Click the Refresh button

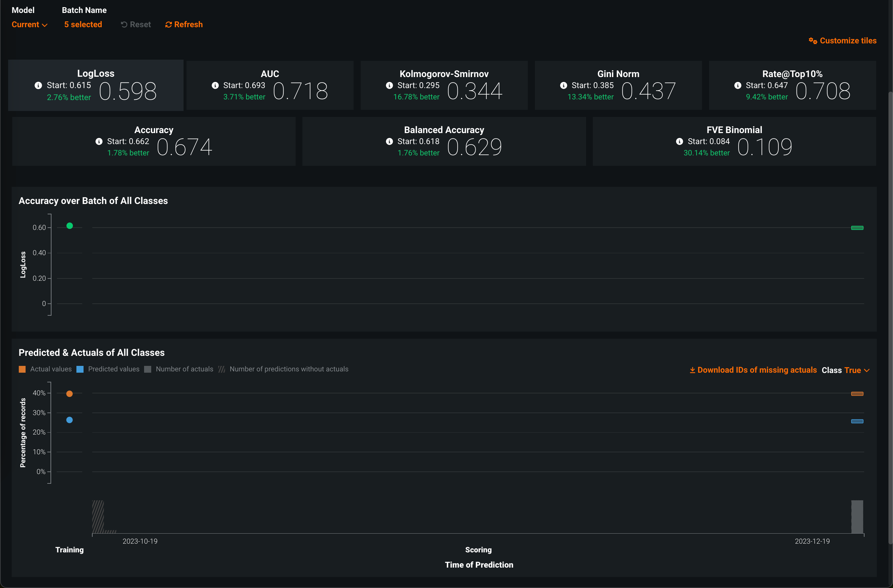pos(184,25)
